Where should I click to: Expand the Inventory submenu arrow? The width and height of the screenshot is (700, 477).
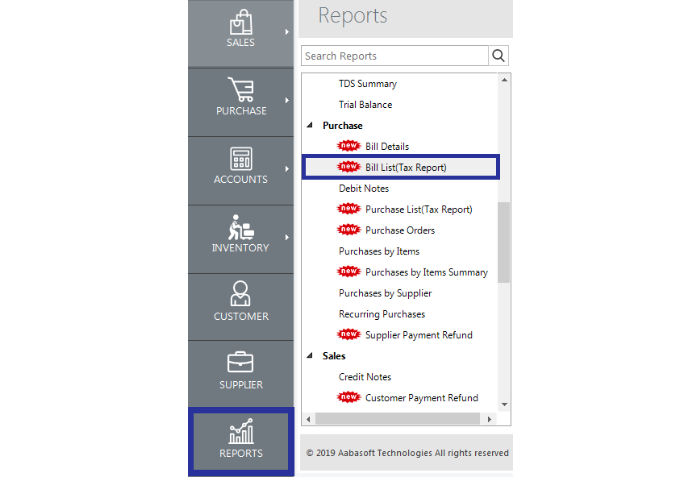click(287, 237)
